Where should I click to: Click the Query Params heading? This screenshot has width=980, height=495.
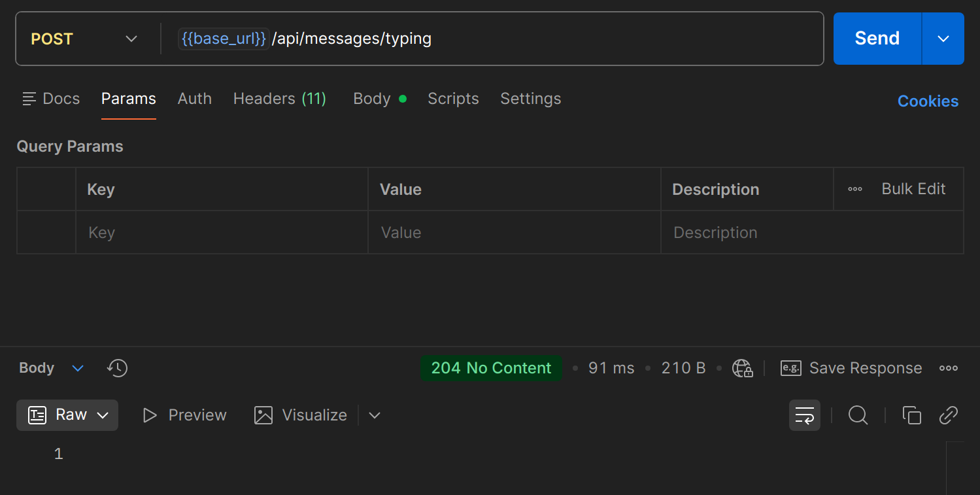pyautogui.click(x=70, y=146)
